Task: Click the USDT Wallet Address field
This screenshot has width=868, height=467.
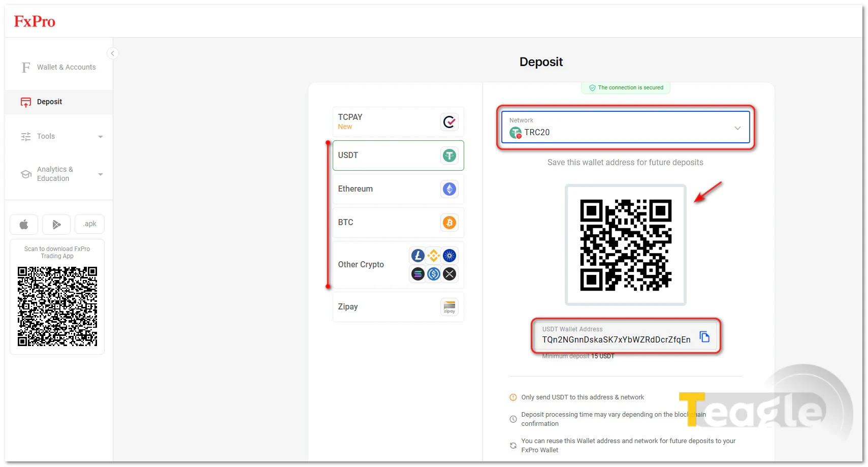Action: tap(626, 335)
